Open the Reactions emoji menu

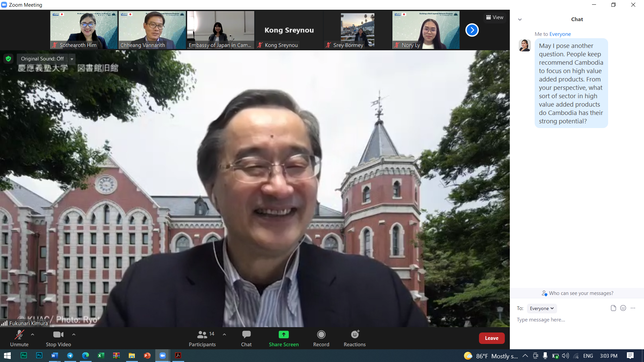coord(355,335)
